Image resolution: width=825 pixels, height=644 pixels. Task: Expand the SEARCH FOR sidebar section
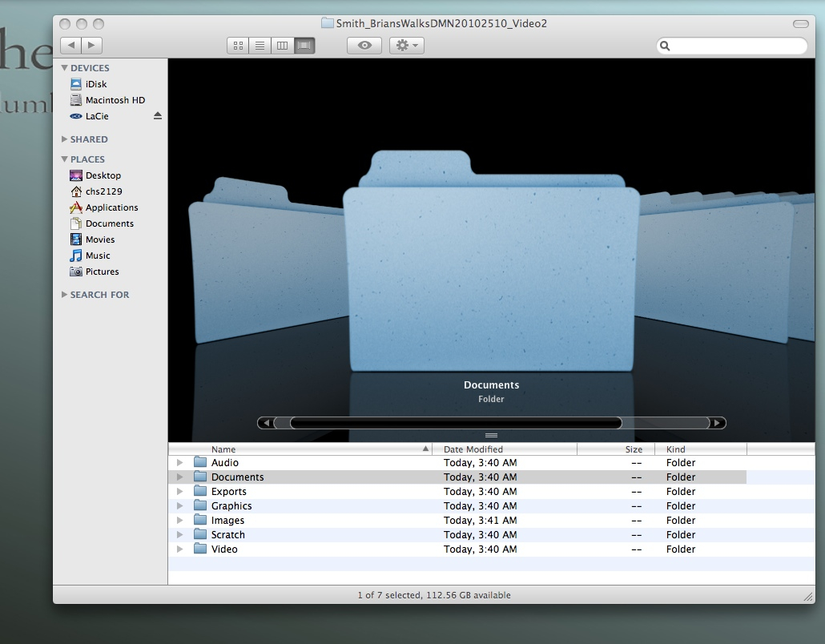65,295
